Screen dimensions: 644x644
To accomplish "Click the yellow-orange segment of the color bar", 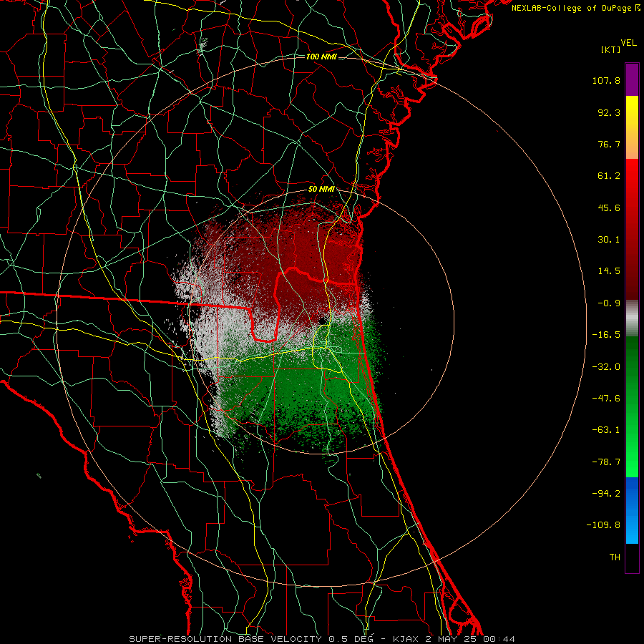I will click(x=632, y=127).
